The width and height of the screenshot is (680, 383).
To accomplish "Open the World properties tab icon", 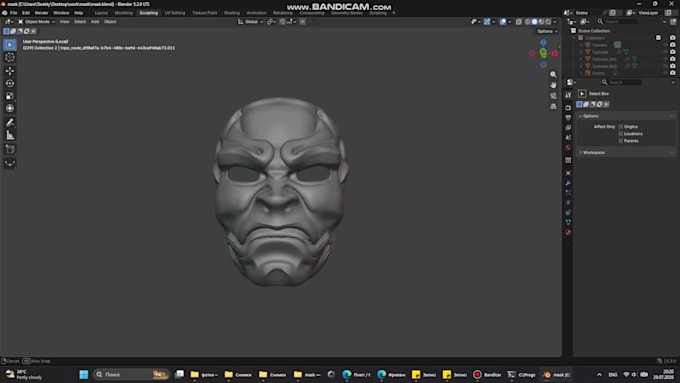I will 568,147.
